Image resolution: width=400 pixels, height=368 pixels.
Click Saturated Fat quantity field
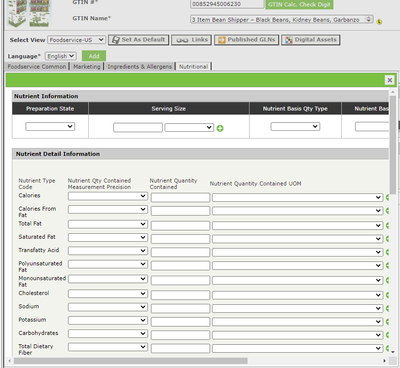click(180, 239)
